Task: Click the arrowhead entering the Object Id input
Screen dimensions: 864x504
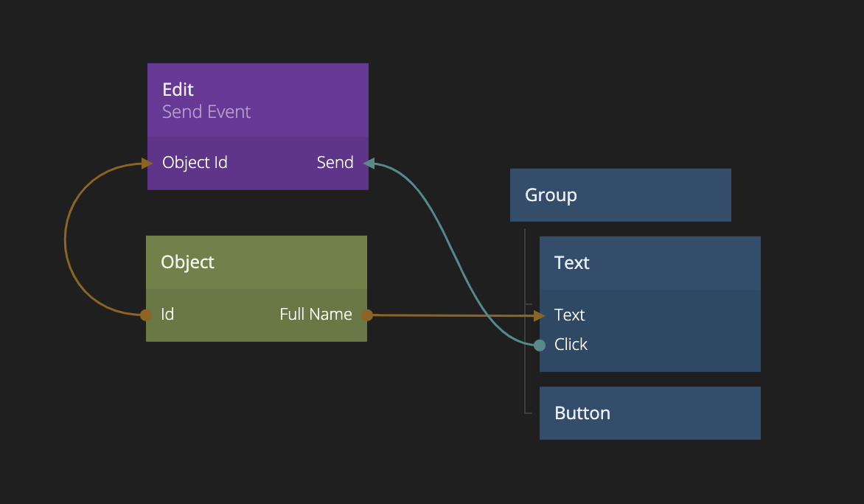Action: (147, 163)
